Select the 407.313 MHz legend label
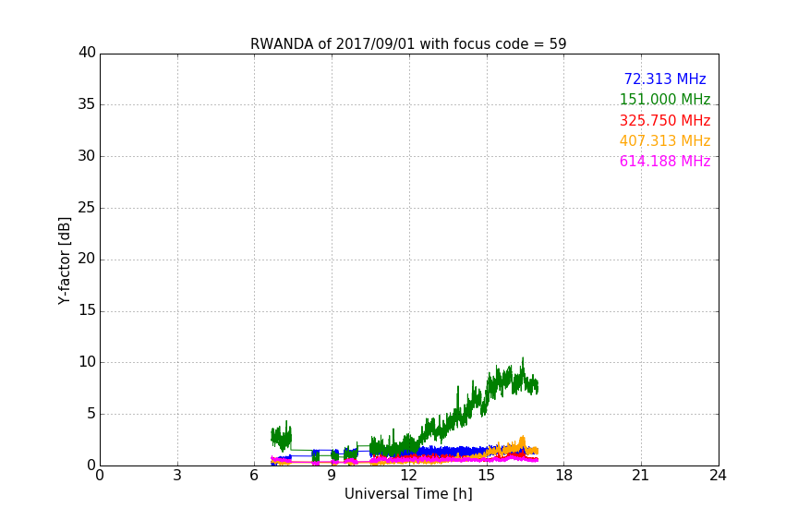The width and height of the screenshot is (798, 532). pyautogui.click(x=665, y=140)
